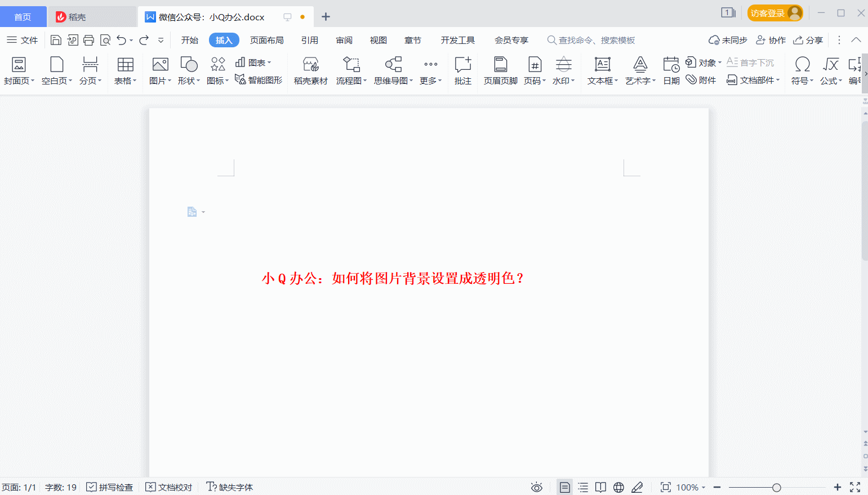Toggle 文档校对 document proofing

(x=169, y=487)
